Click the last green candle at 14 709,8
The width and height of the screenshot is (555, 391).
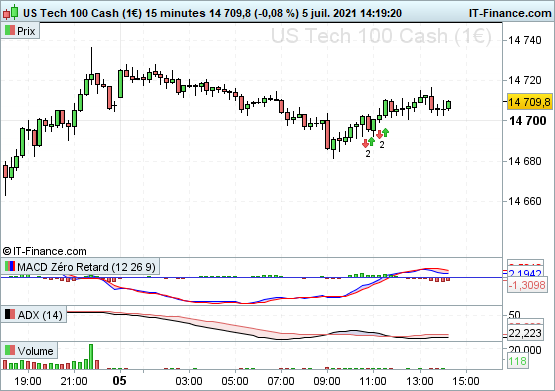pyautogui.click(x=449, y=105)
